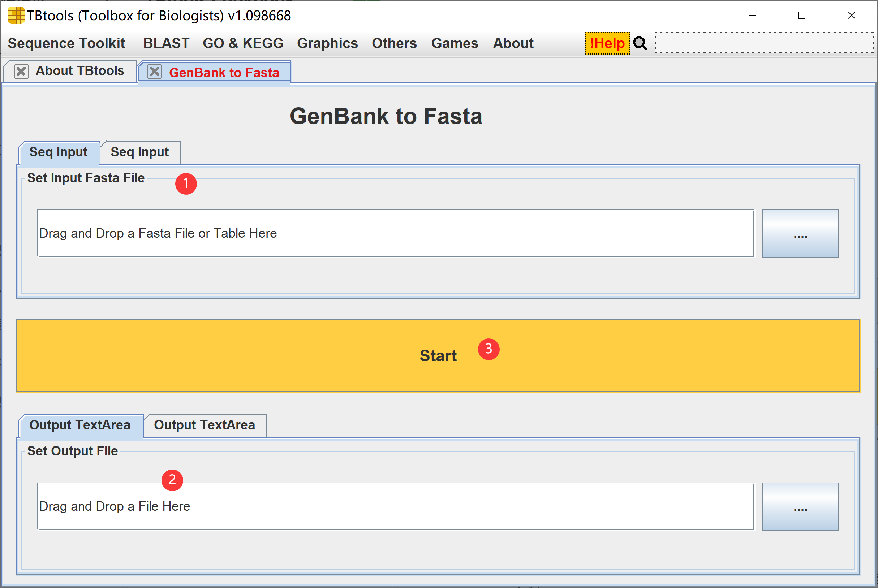Select the GenBank to Fasta tab
This screenshot has height=588, width=878.
tap(224, 72)
